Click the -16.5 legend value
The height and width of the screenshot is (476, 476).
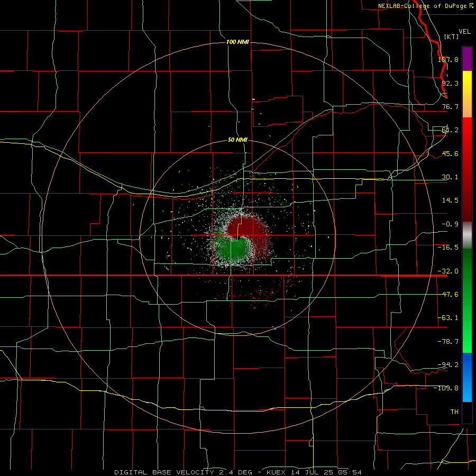[448, 248]
